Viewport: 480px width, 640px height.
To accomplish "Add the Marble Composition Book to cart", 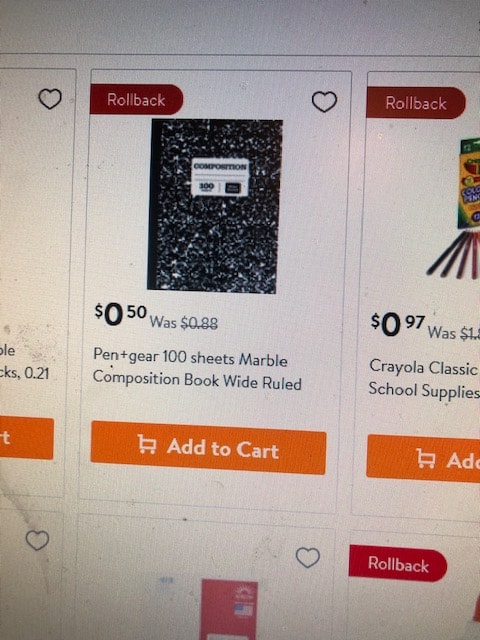I will click(x=208, y=448).
